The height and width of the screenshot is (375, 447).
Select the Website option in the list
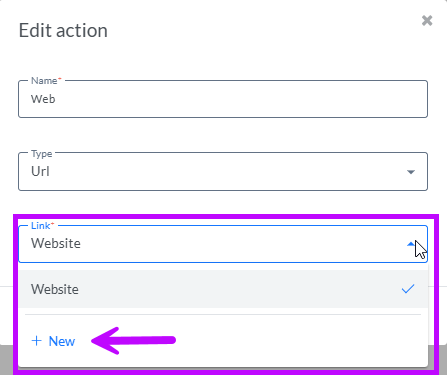pos(223,289)
